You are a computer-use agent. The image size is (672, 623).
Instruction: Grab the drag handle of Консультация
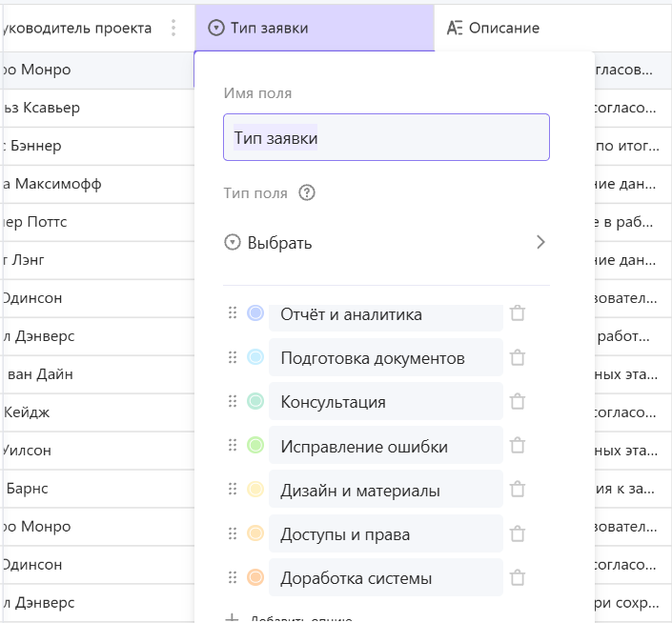[x=233, y=401]
